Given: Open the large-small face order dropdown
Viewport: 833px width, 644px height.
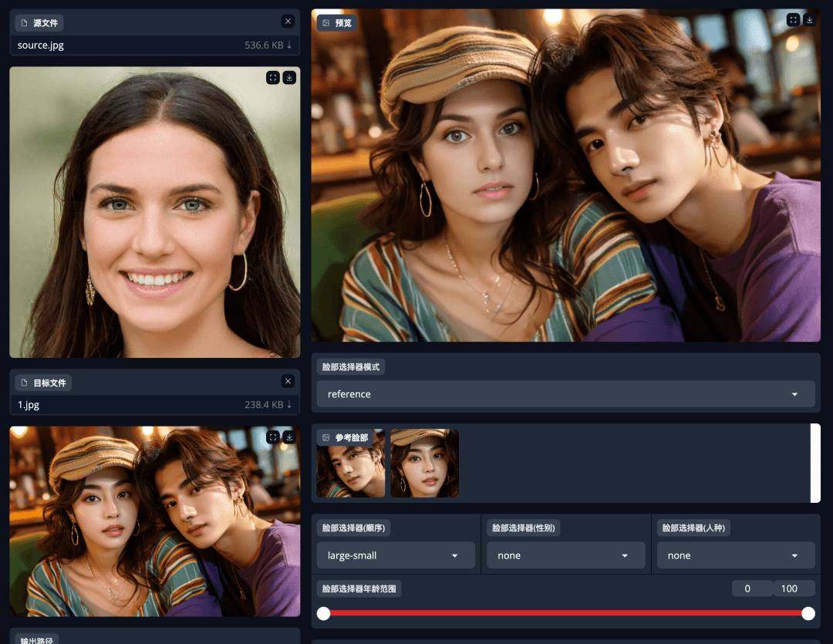Looking at the screenshot, I should tap(396, 555).
